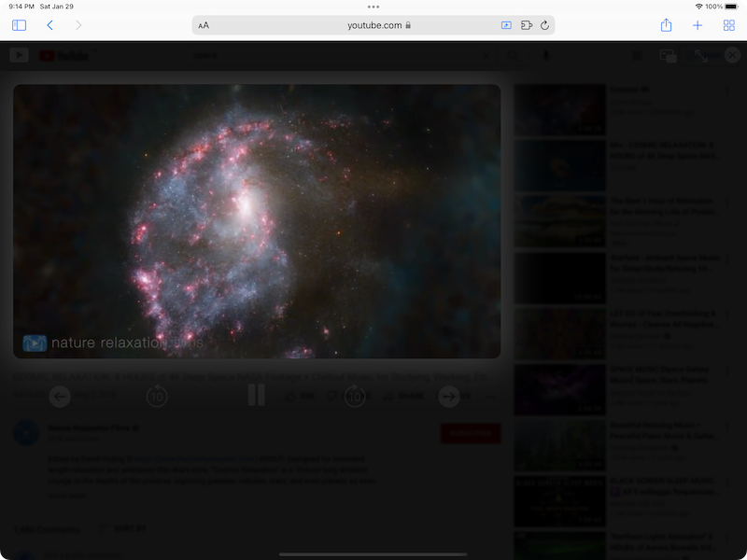Image resolution: width=747 pixels, height=560 pixels.
Task: Tap the youtube.com address field
Action: [373, 25]
